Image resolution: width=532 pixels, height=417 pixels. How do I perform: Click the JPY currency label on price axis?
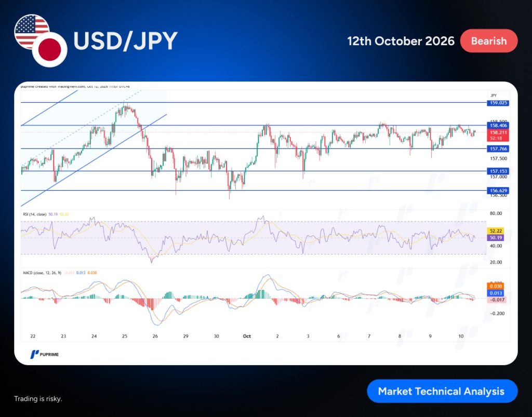[x=494, y=96]
